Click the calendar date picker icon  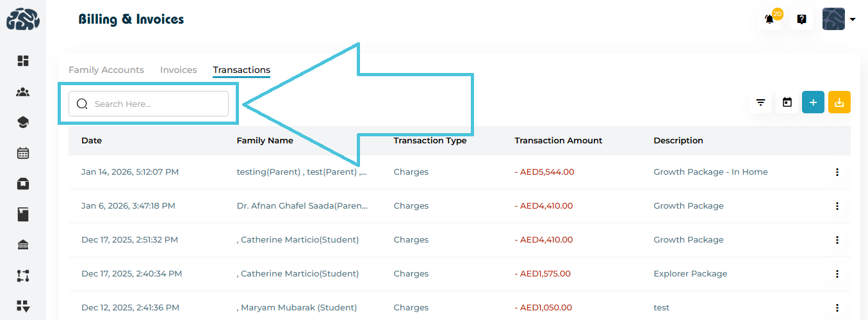click(x=787, y=102)
